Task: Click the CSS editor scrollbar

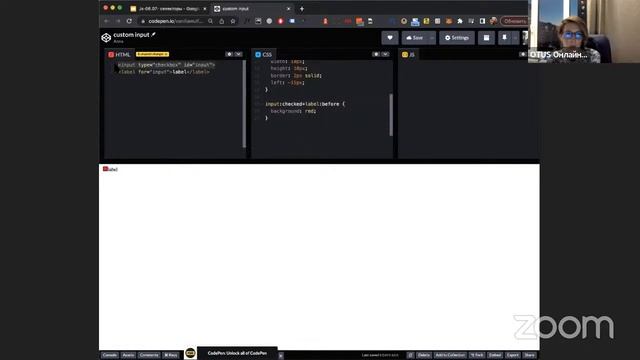Action: point(391,115)
